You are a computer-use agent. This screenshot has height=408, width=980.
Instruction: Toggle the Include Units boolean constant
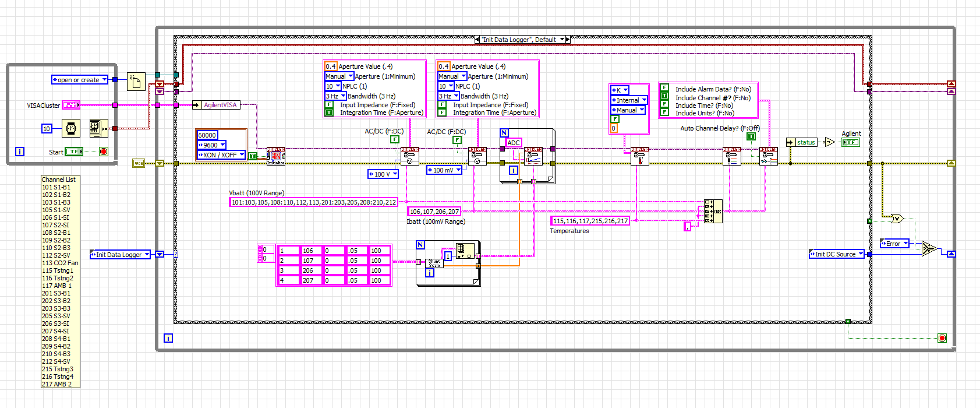pos(664,112)
